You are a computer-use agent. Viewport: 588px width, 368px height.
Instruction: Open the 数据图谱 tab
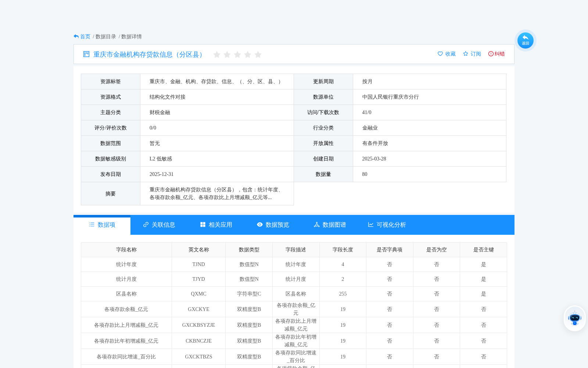330,225
